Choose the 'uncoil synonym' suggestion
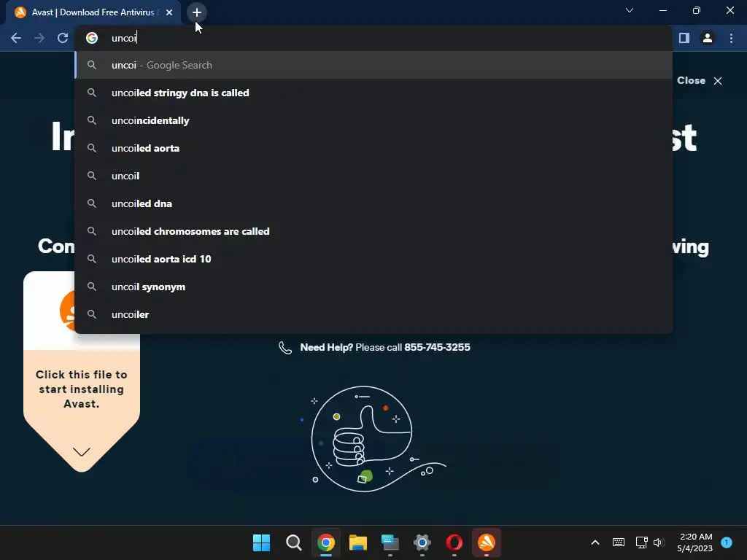Viewport: 747px width, 560px height. (374, 287)
